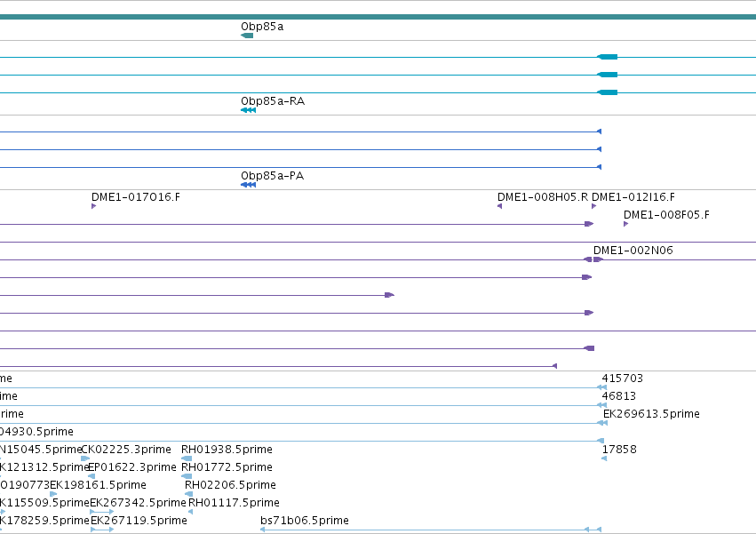The height and width of the screenshot is (534, 756).
Task: Select the Obp85a gene arrow glyph
Action: pyautogui.click(x=247, y=36)
